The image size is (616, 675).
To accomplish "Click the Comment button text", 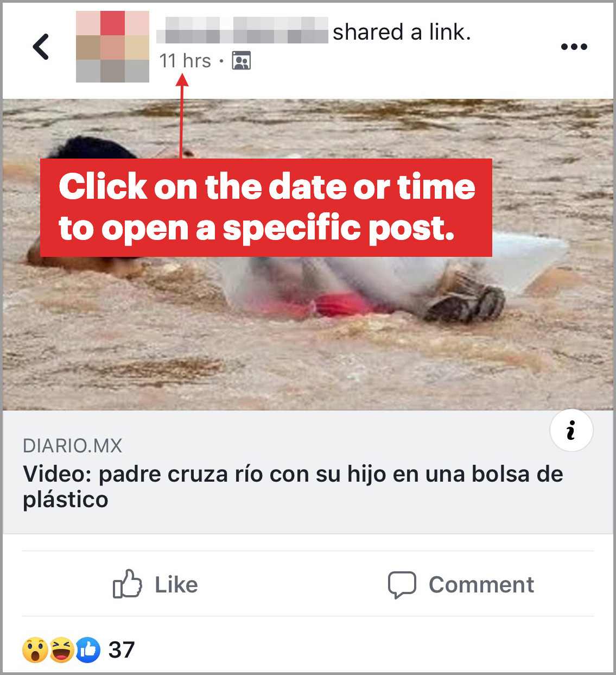I will click(481, 585).
